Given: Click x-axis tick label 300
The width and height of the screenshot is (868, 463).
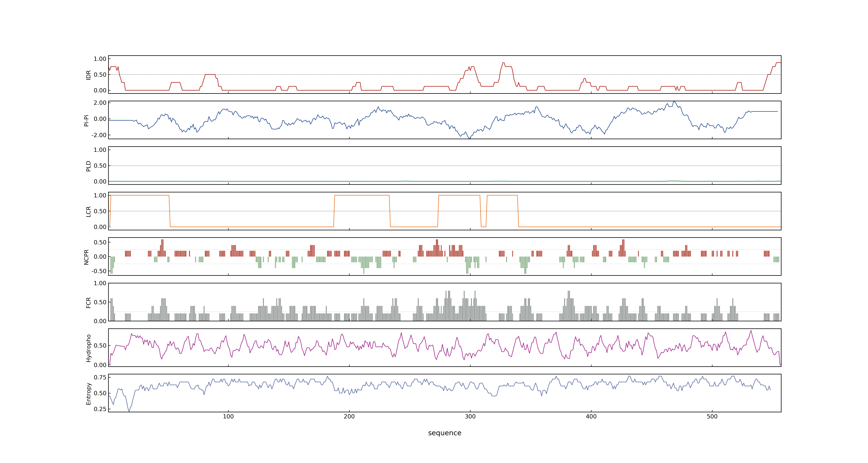Looking at the screenshot, I should pyautogui.click(x=470, y=416).
